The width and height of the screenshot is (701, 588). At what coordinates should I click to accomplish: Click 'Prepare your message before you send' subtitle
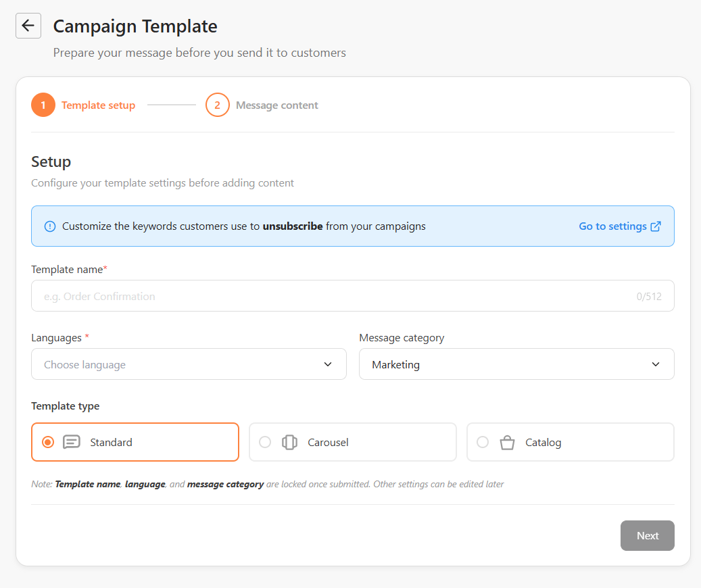(199, 53)
